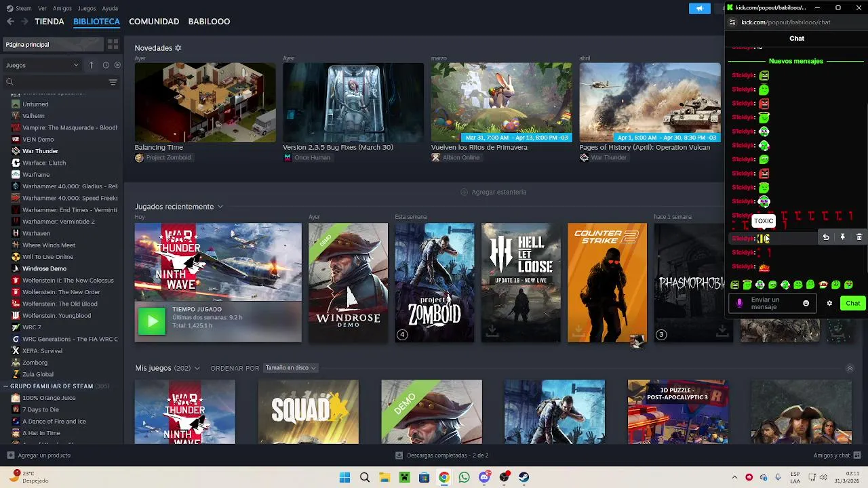The height and width of the screenshot is (488, 868).
Task: Select War Thunder in the games list
Action: pyautogui.click(x=40, y=151)
